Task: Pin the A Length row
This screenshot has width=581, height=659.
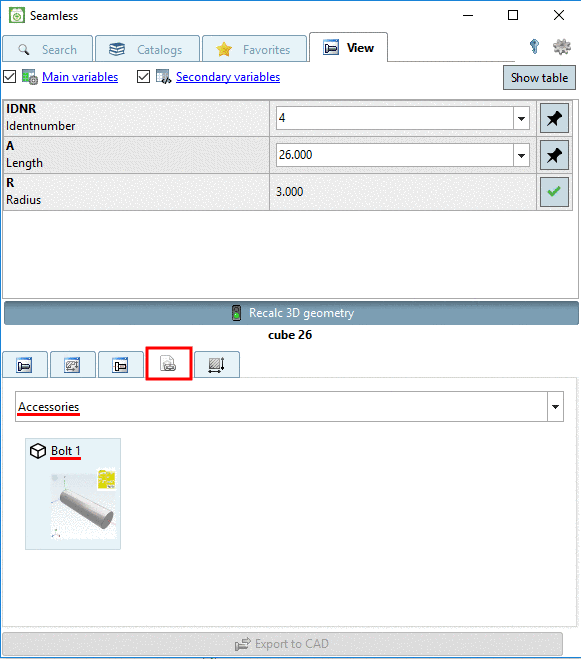Action: [x=554, y=155]
